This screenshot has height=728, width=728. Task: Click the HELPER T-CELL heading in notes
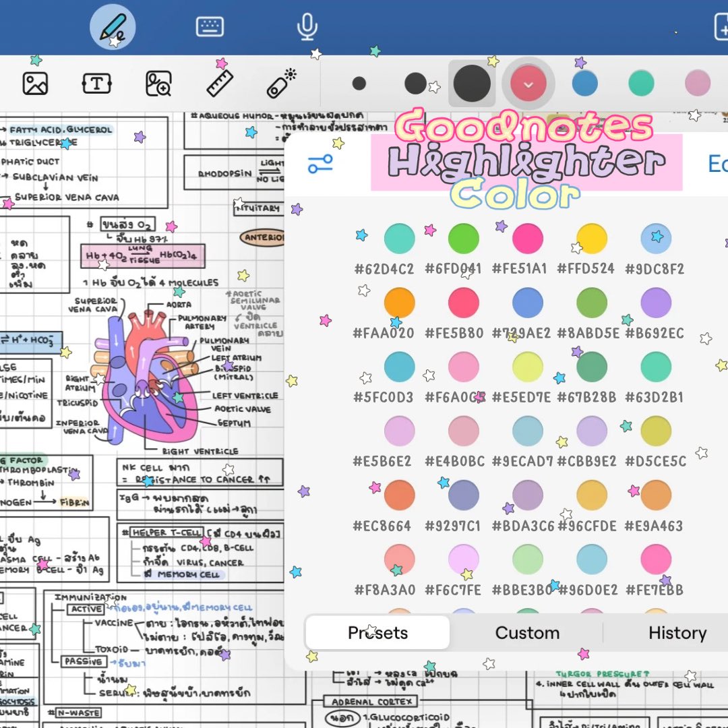point(166,533)
